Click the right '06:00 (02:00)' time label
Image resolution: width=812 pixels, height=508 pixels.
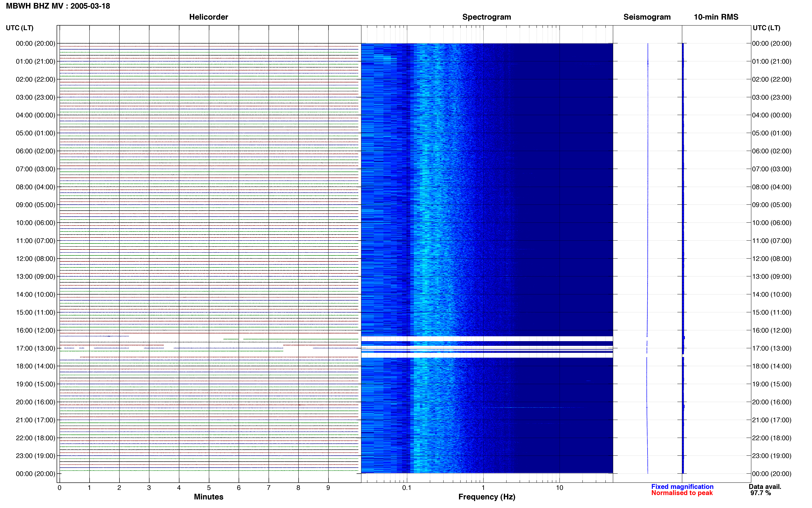772,151
